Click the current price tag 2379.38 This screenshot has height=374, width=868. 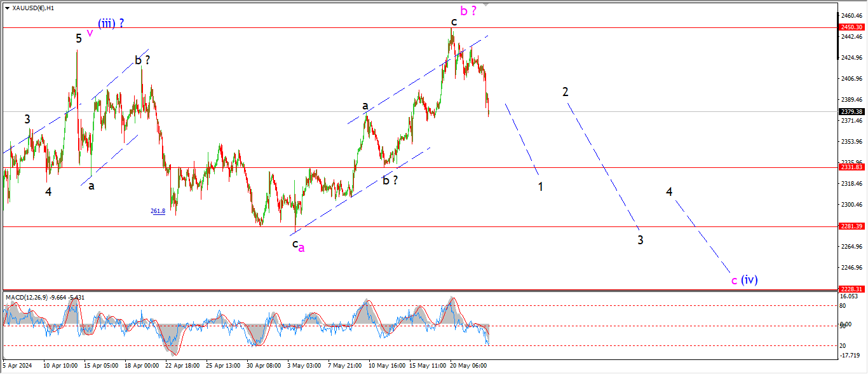(850, 111)
